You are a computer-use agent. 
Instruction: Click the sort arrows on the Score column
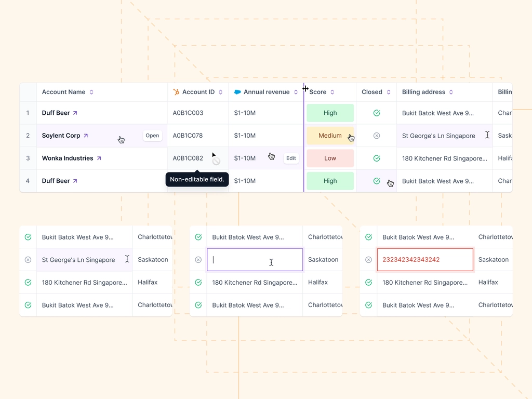point(332,92)
